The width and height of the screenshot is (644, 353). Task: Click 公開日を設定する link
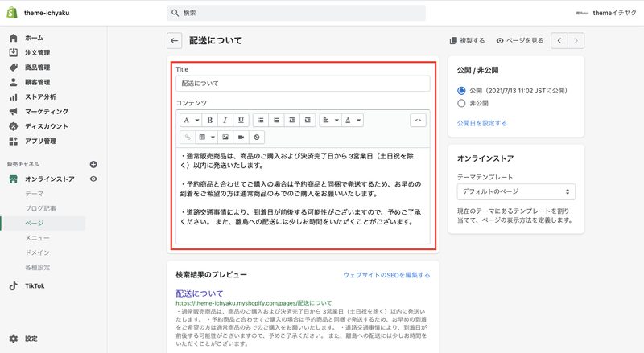pos(481,123)
